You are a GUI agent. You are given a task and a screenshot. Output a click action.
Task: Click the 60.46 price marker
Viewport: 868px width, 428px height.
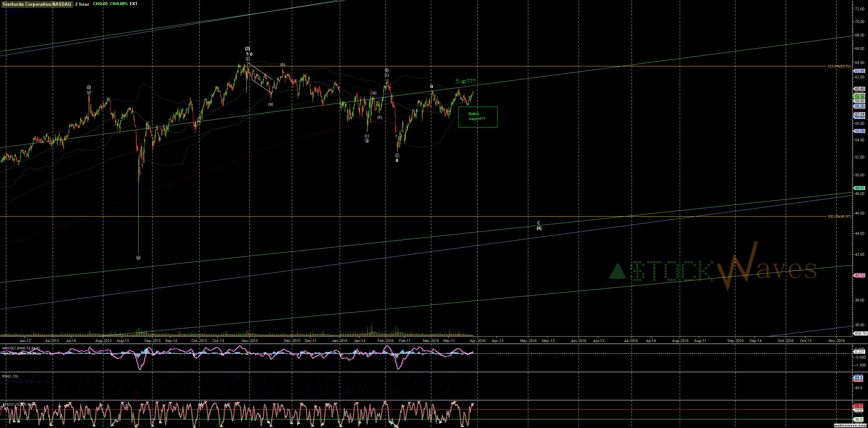coord(859,89)
